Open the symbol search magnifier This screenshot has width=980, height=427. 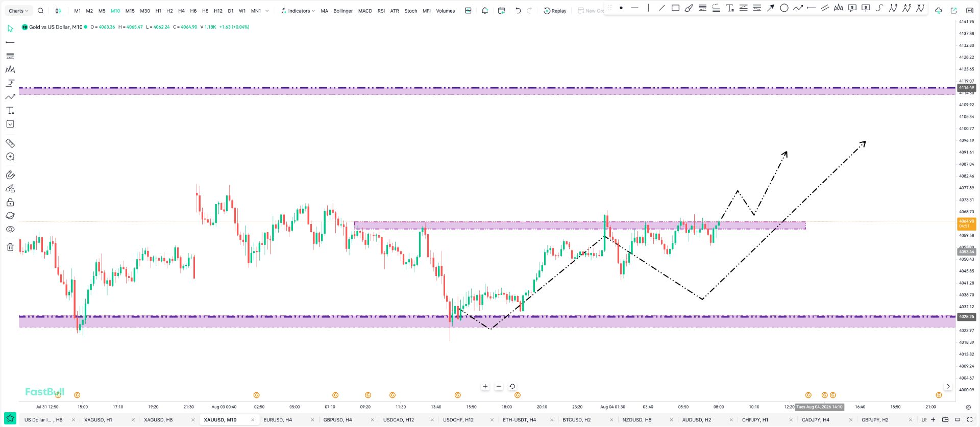(x=40, y=11)
